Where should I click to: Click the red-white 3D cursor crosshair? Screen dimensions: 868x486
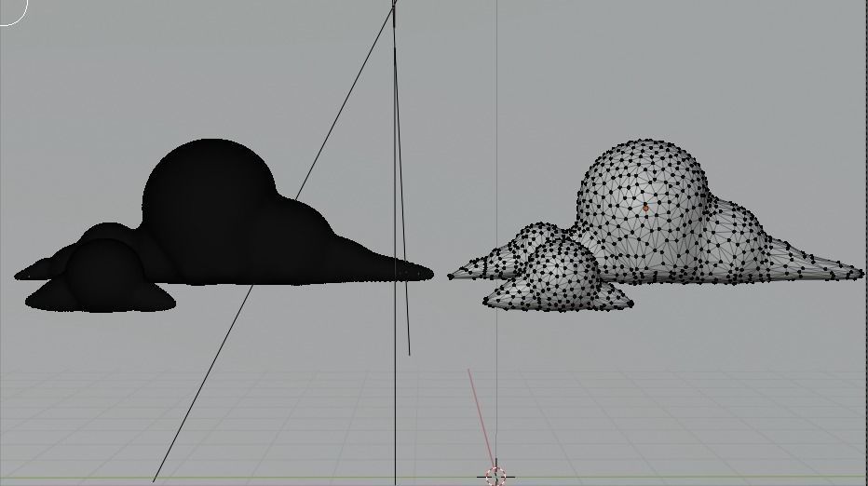pos(495,476)
